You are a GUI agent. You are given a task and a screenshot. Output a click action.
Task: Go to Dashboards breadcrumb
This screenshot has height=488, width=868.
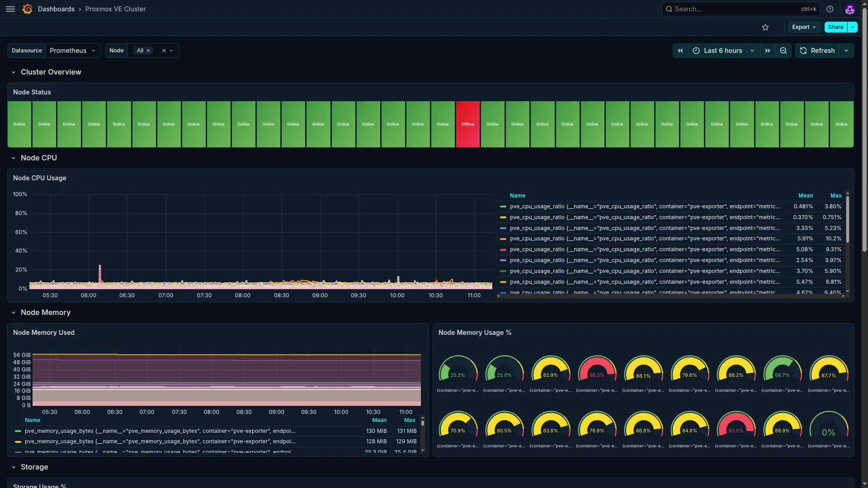[x=56, y=9]
